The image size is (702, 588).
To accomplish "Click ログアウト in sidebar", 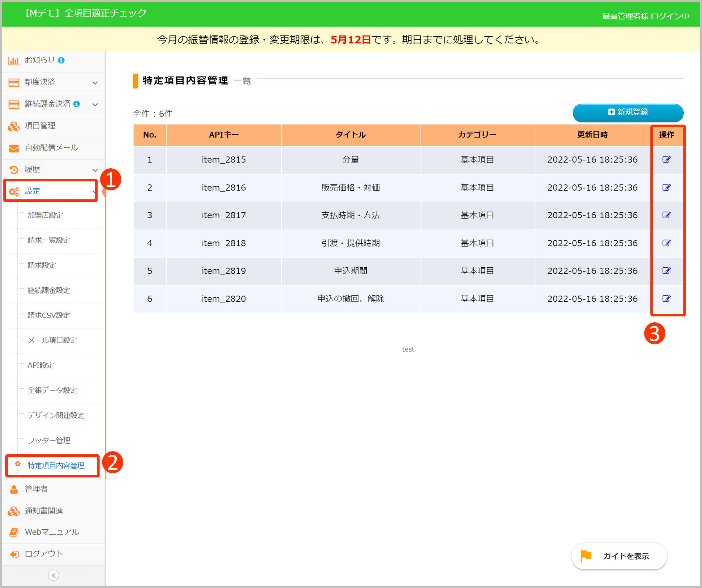I will 43,554.
